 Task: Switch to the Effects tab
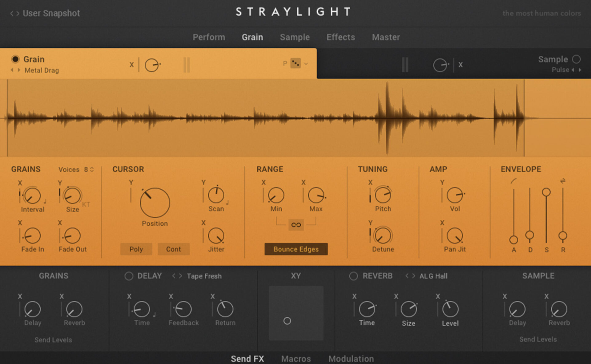(340, 37)
